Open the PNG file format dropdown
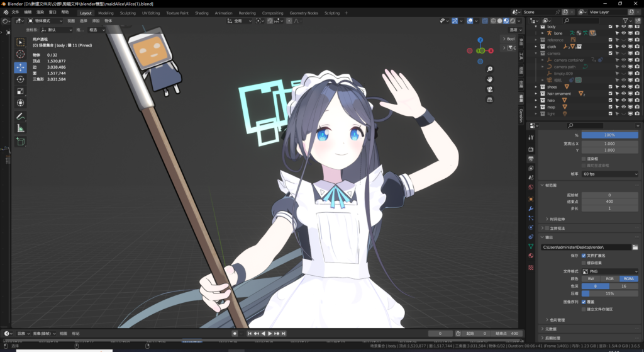Screen dimensions: 644x352 (610, 271)
